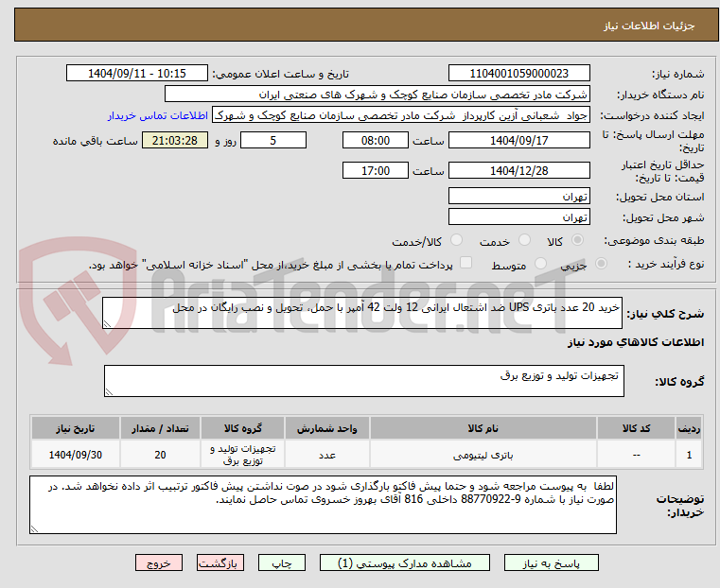Click the واحد شمارش column header

(x=327, y=428)
